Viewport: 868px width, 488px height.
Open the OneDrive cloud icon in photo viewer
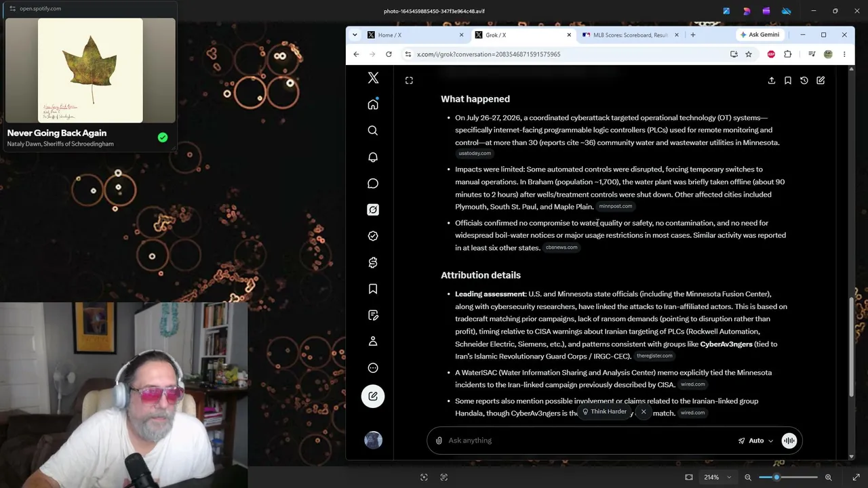click(x=787, y=11)
